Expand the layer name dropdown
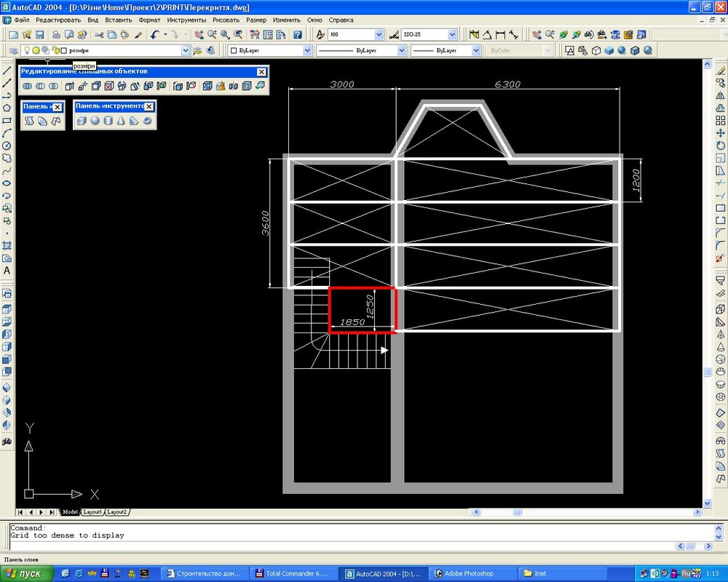The image size is (728, 582). 185,50
